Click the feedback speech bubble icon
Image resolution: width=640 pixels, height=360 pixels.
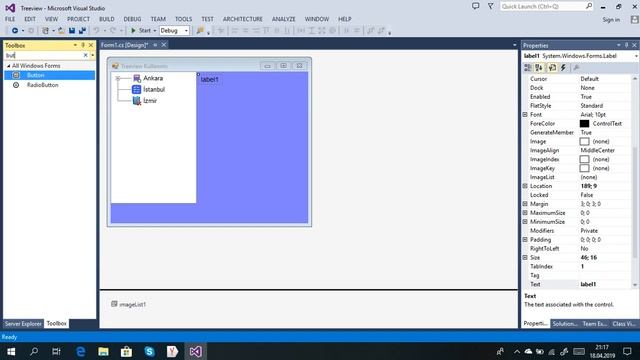pyautogui.click(x=476, y=6)
